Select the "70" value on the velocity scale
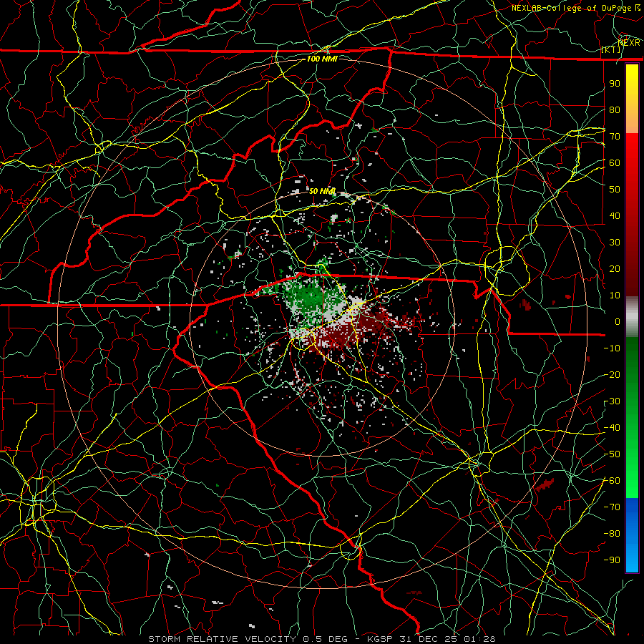The height and width of the screenshot is (644, 644). coord(615,137)
